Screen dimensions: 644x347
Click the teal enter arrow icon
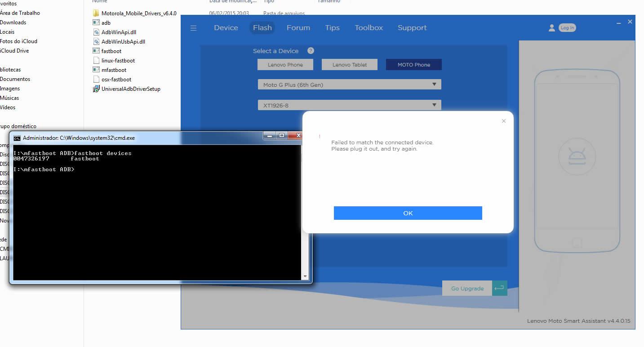coord(500,289)
